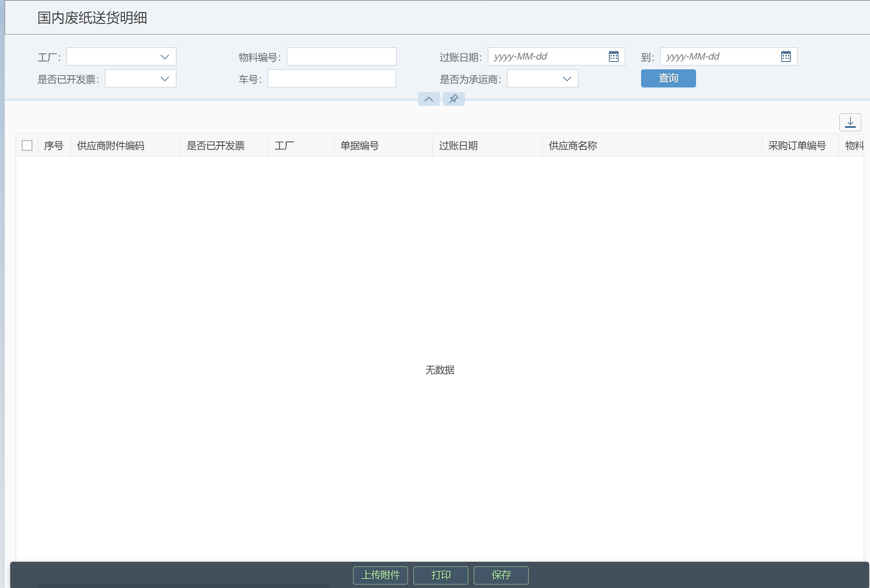Click the 采购订单编号 column header
This screenshot has height=588, width=870.
click(x=800, y=145)
